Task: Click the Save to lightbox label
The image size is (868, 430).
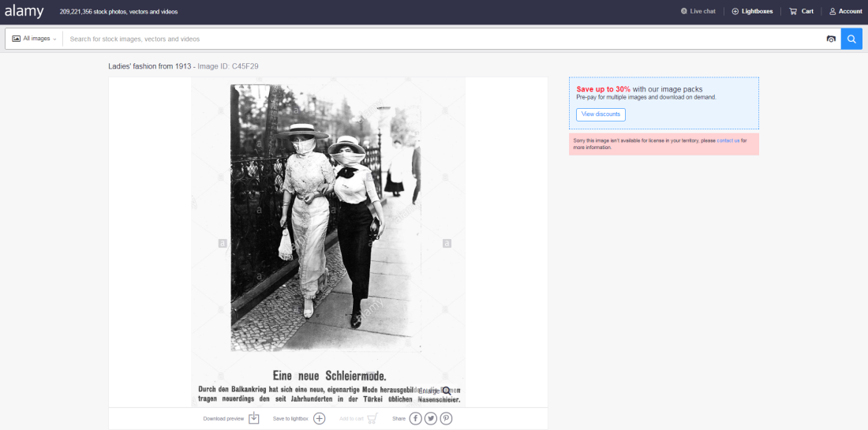Action: tap(290, 419)
